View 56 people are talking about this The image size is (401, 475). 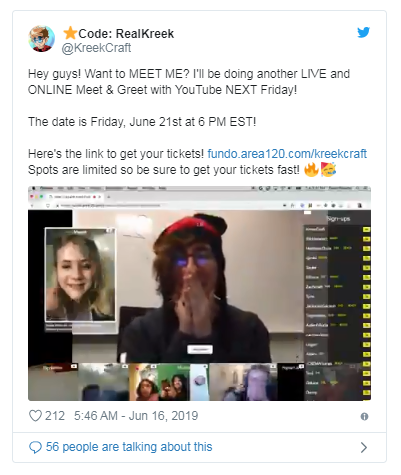click(129, 447)
